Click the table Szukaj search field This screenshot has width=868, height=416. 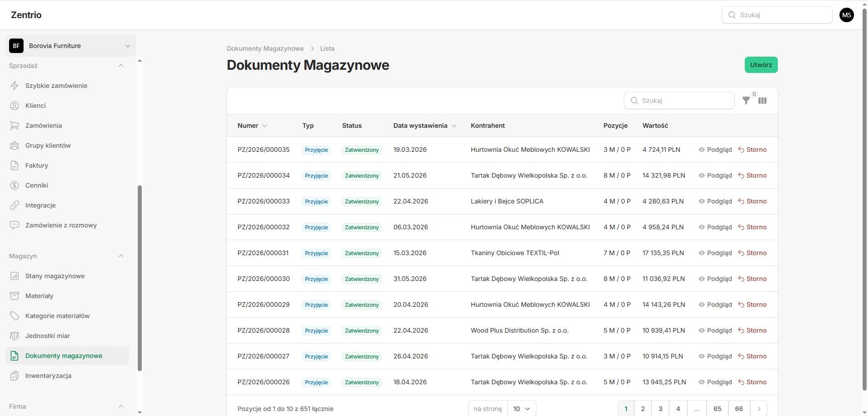(x=679, y=101)
